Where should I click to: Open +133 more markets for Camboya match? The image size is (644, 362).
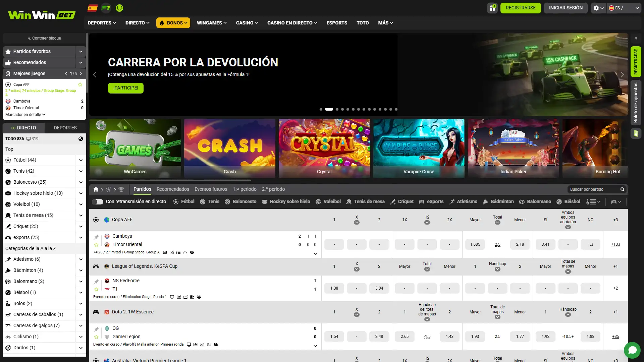[615, 244]
